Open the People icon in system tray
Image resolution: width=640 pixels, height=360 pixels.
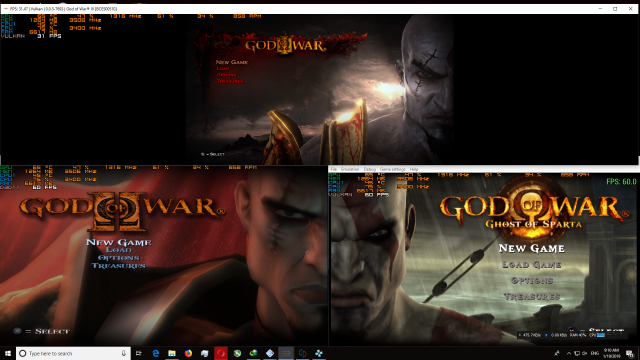(x=557, y=353)
